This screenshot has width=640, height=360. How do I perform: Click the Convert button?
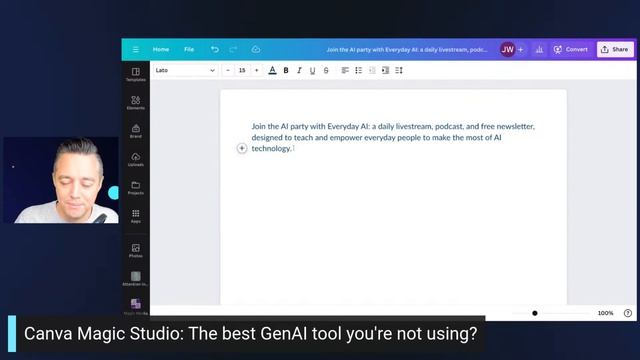click(x=571, y=49)
